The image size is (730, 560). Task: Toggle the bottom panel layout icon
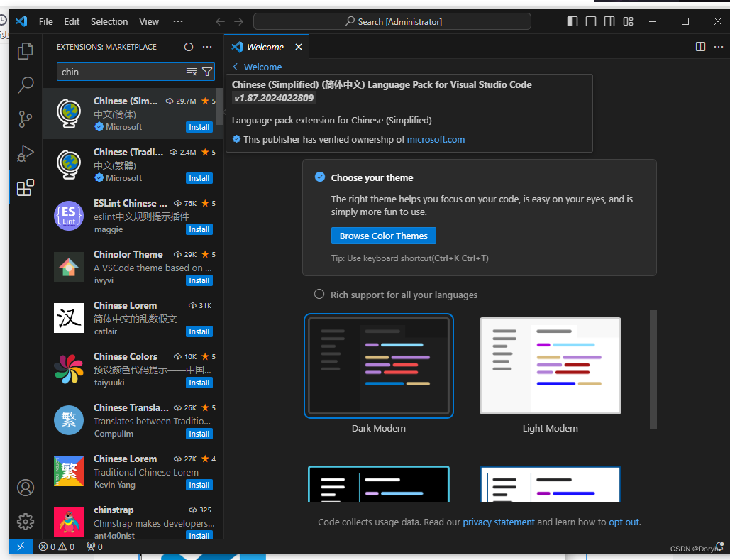(591, 21)
